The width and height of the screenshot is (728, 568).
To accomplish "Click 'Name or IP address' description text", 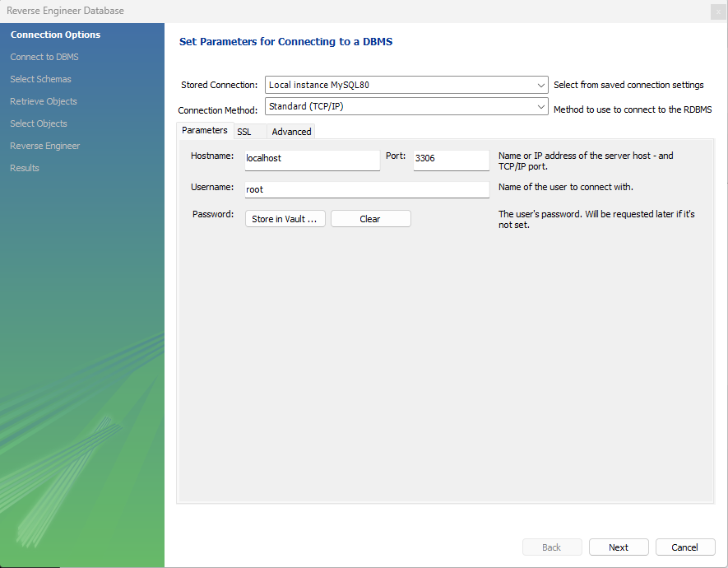I will point(586,161).
